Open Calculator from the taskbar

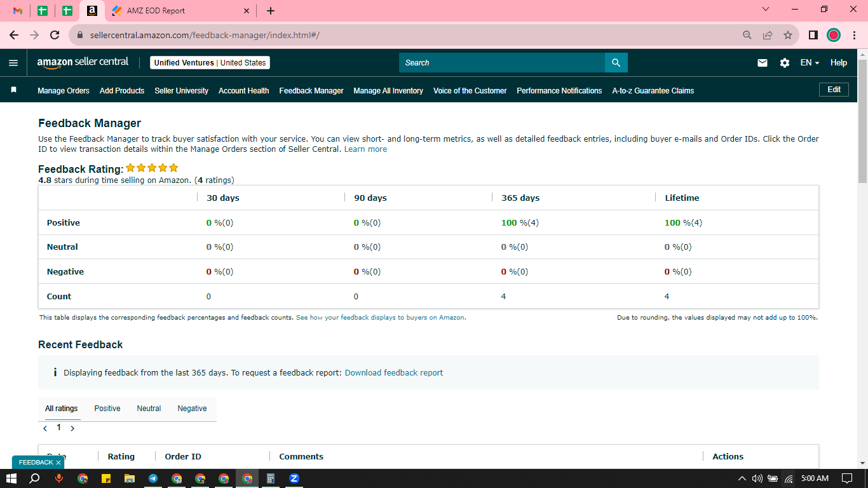pos(271,478)
